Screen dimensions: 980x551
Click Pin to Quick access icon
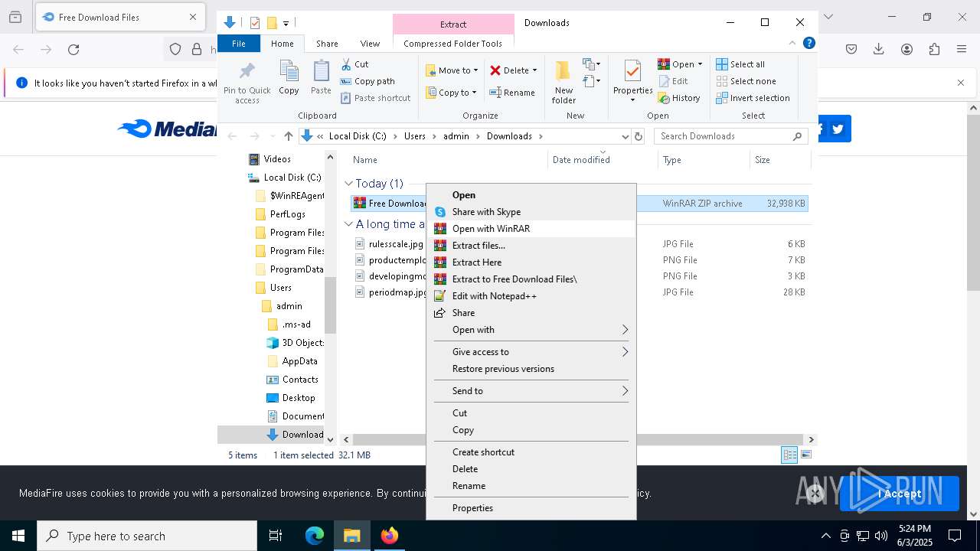pos(247,83)
